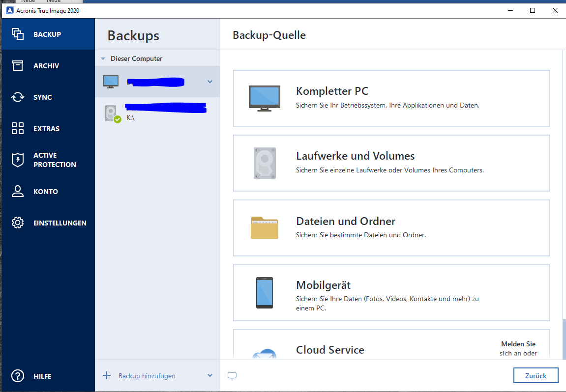Viewport: 566px width, 392px height.
Task: Open the Active Protection shield icon
Action: click(17, 160)
